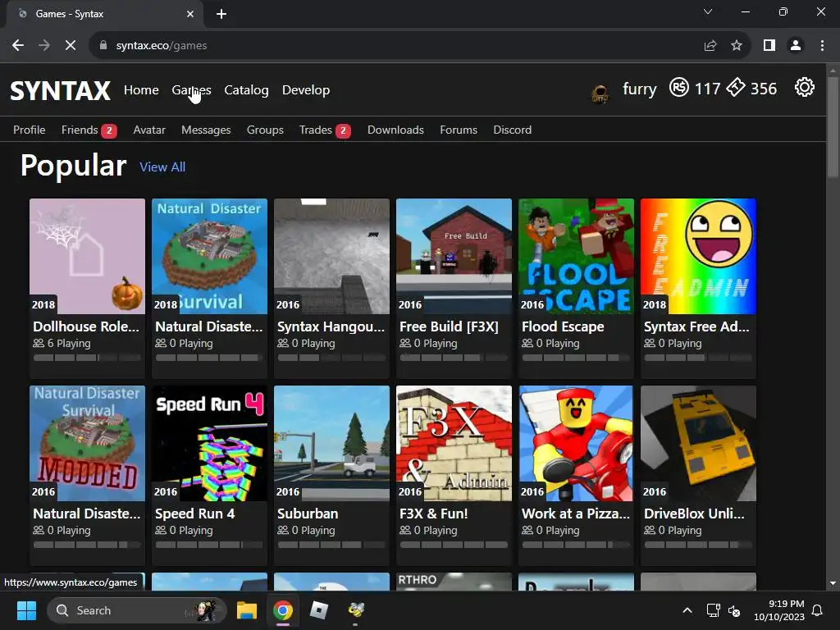Go to Forums page
This screenshot has height=630, width=840.
[x=459, y=130]
